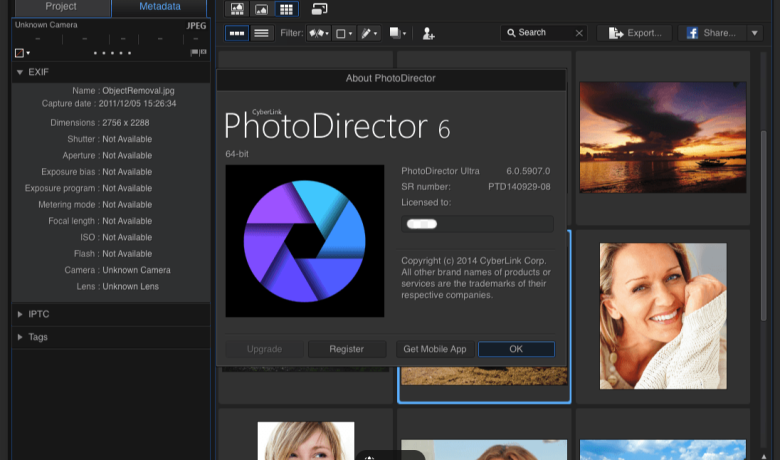Screen dimensions: 780x460
Task: Click the file name ObjectRemoval.jpg
Action: pos(138,91)
